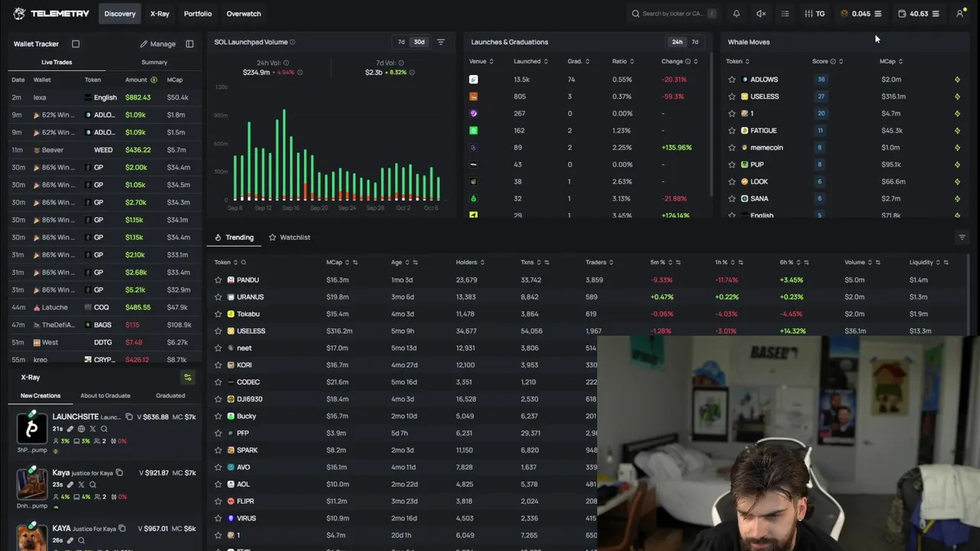This screenshot has width=980, height=551.
Task: Toggle the muted sound icon
Action: (x=761, y=14)
